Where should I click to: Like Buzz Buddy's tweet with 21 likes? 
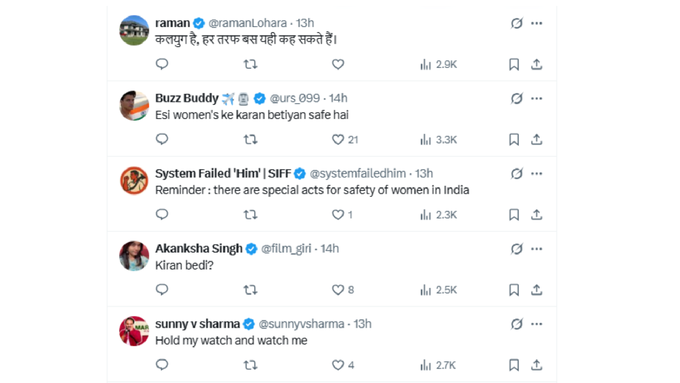pos(345,140)
